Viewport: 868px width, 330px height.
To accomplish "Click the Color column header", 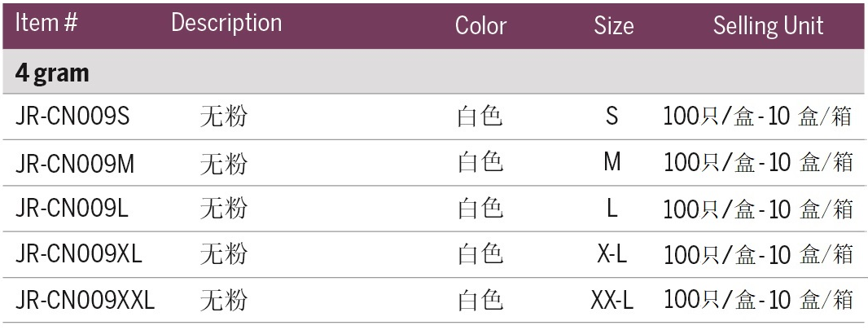I will (480, 25).
